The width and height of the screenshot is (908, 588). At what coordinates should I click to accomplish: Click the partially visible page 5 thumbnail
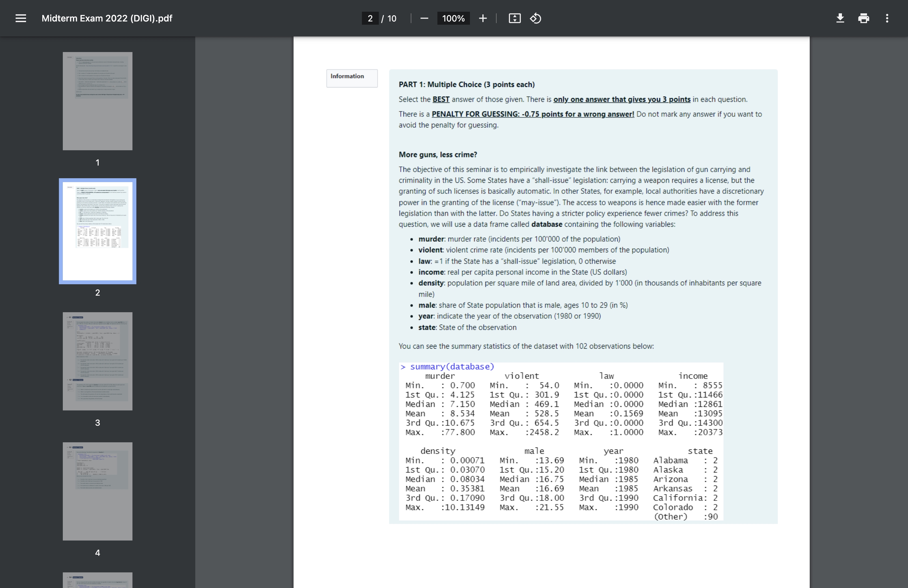(98, 580)
